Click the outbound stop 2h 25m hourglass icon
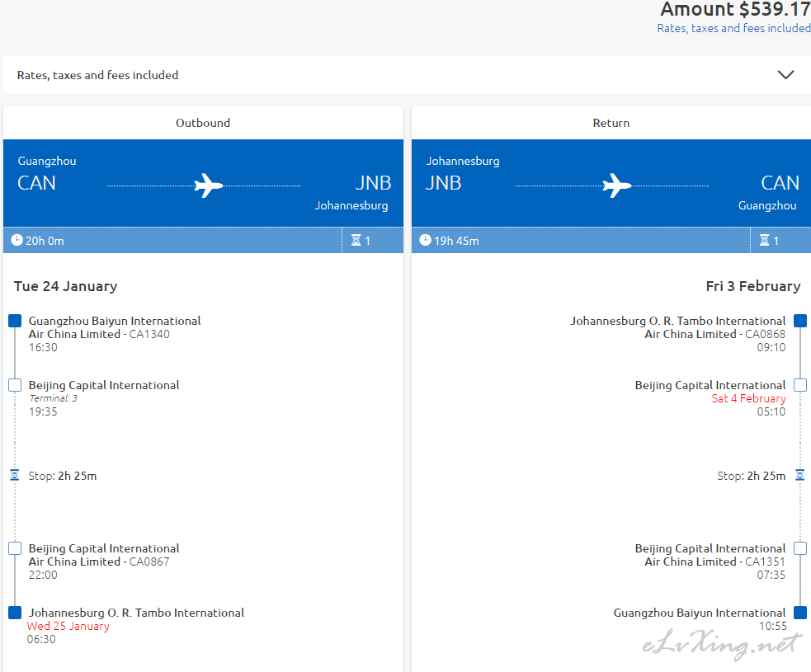811x672 pixels. [14, 476]
